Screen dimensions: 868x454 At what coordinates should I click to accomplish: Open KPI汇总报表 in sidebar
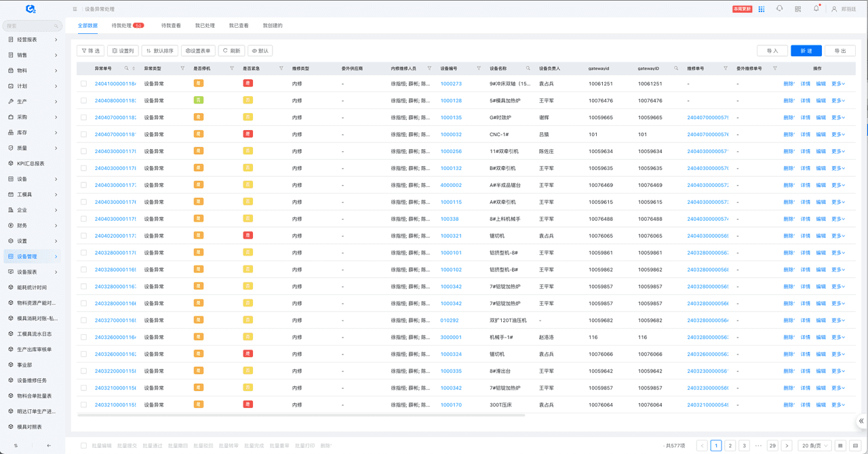point(33,163)
